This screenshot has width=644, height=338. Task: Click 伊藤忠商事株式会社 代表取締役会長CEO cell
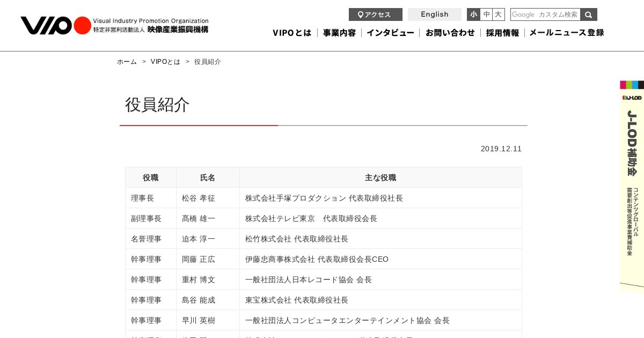380,259
